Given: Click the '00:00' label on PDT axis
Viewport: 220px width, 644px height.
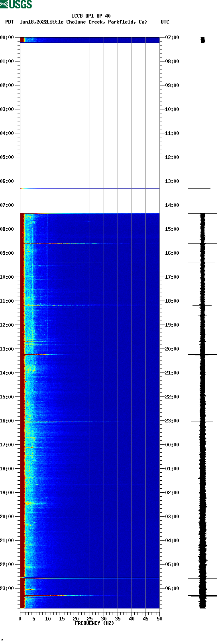Looking at the screenshot, I should click(7, 38).
